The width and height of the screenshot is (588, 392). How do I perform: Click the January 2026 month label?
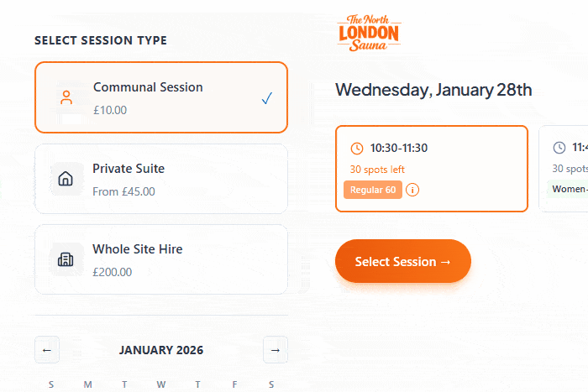click(x=161, y=350)
